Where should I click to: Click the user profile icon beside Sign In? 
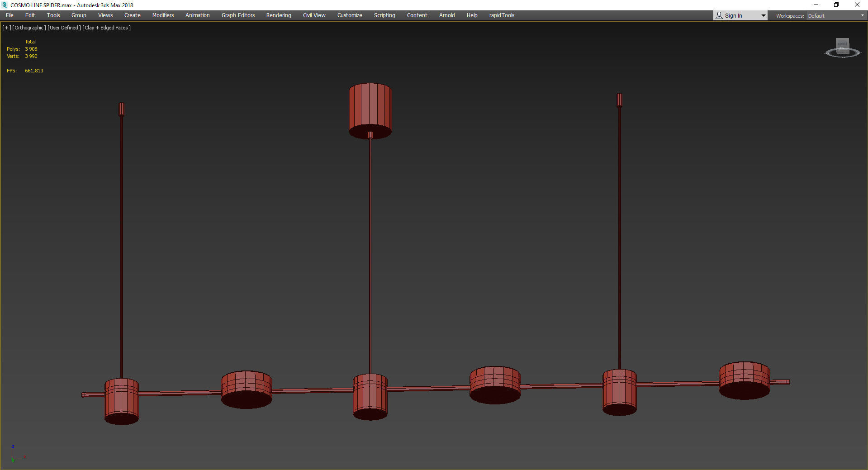(x=719, y=15)
